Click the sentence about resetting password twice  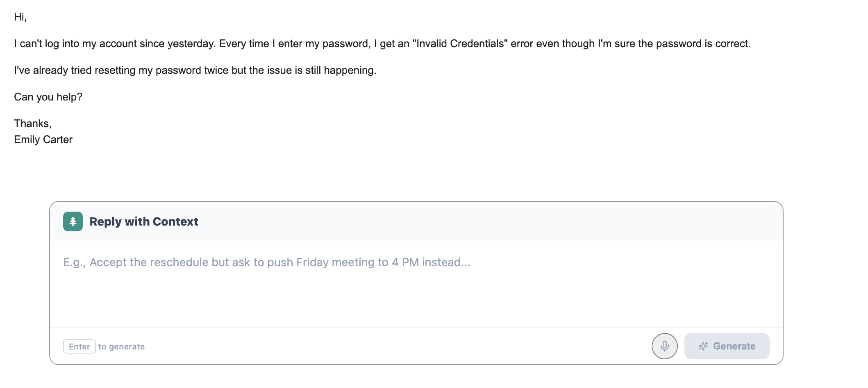click(195, 70)
